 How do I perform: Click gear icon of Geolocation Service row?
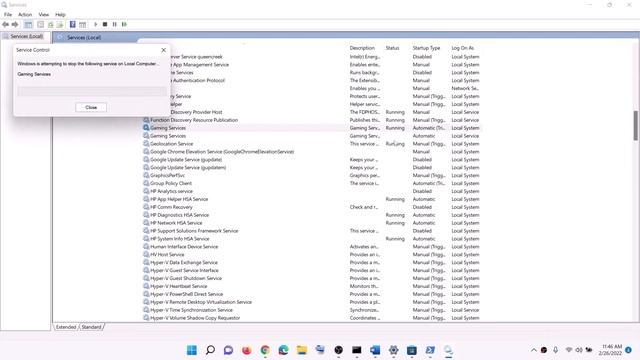(146, 144)
